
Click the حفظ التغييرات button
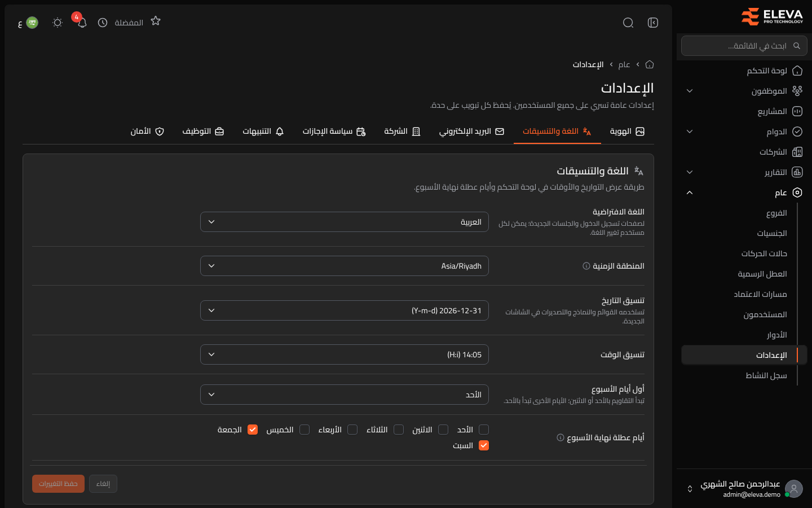pos(58,484)
